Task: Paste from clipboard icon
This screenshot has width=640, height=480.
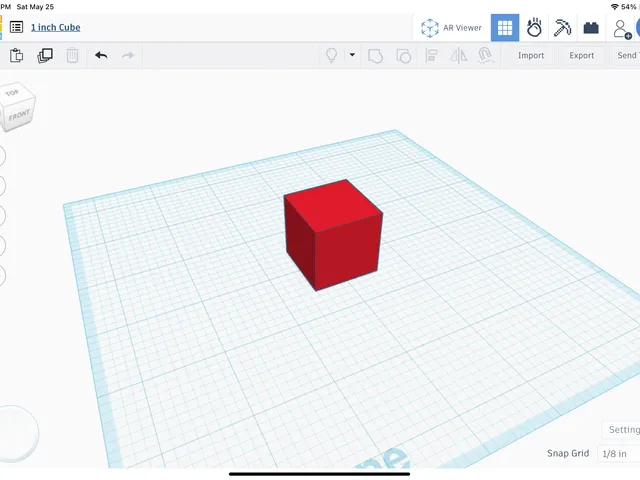Action: tap(16, 55)
